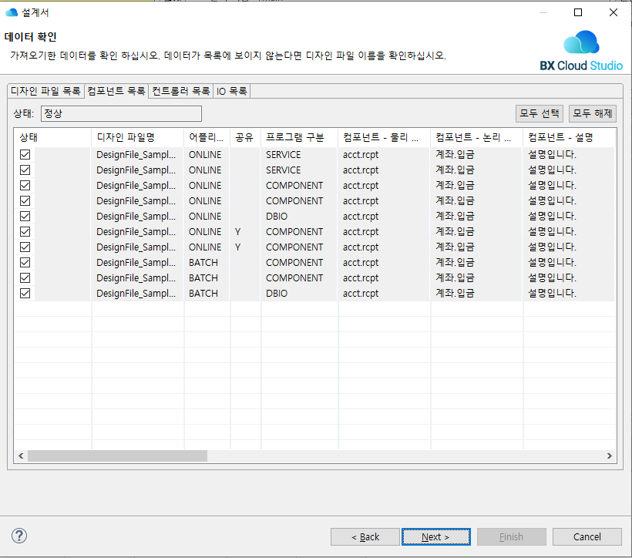The height and width of the screenshot is (558, 632).
Task: Open the help question mark icon
Action: pyautogui.click(x=18, y=537)
